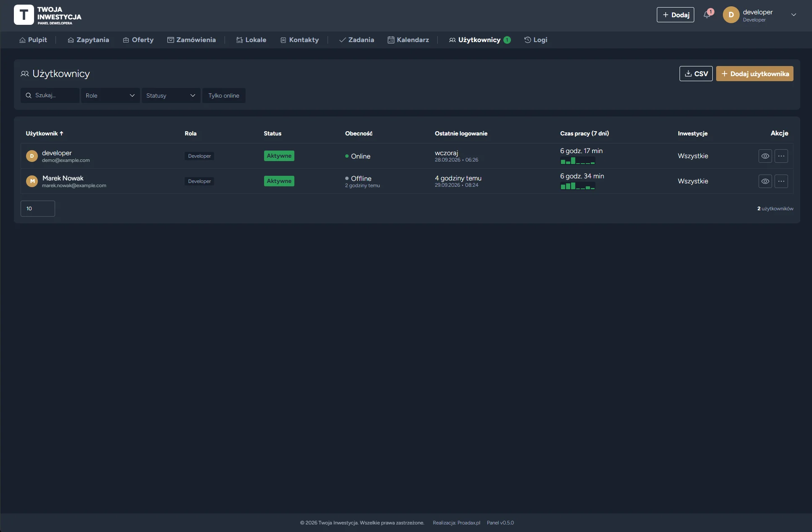This screenshot has height=532, width=812.
Task: Click Aktywne status badge for developer
Action: pyautogui.click(x=279, y=156)
